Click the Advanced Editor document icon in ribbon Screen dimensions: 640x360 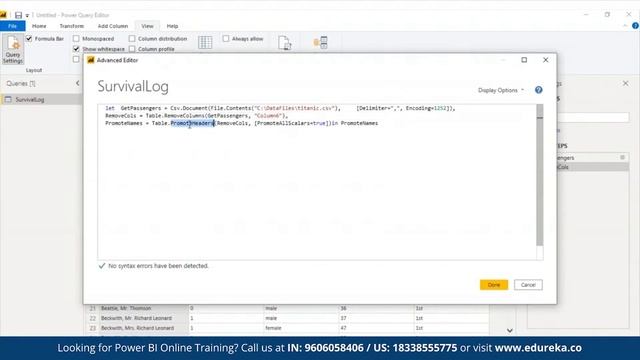pyautogui.click(x=284, y=42)
